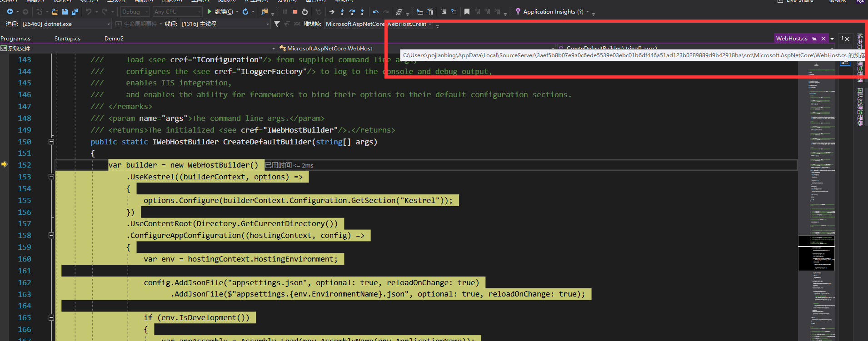The height and width of the screenshot is (341, 868).
Task: Click the Step Backward icon
Action: pos(375,12)
